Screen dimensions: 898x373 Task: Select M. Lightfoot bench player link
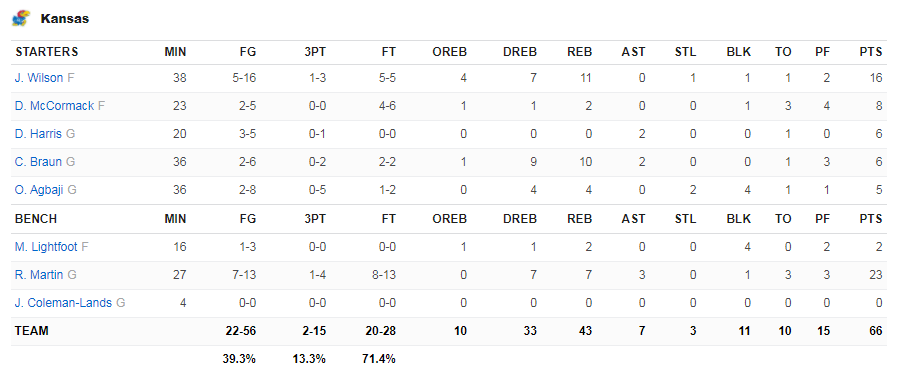pyautogui.click(x=46, y=247)
